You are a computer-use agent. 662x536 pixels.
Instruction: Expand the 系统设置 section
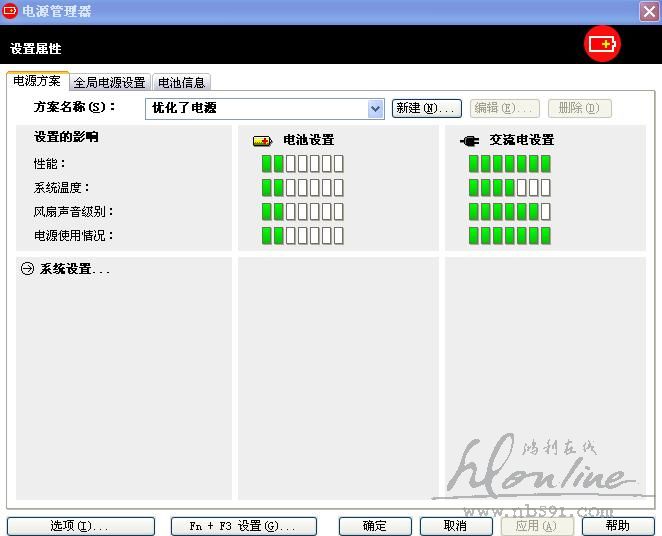click(x=65, y=268)
